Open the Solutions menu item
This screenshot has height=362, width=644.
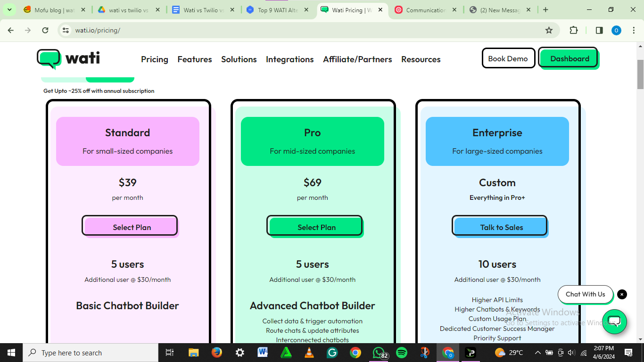[239, 59]
